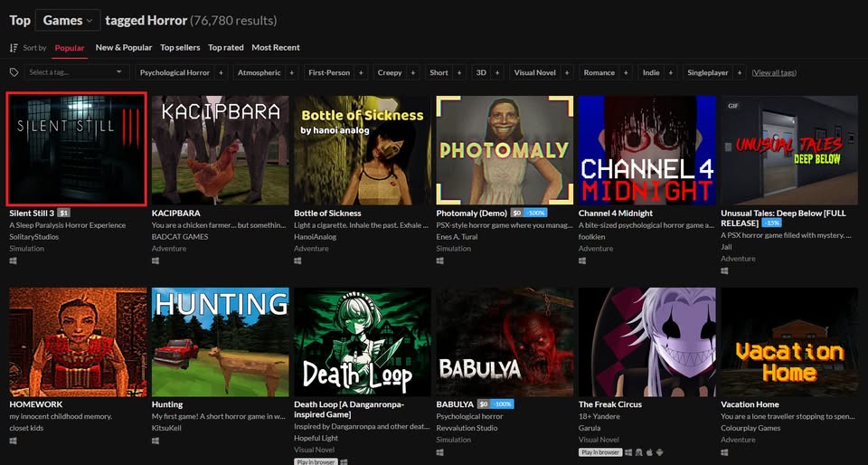Image resolution: width=868 pixels, height=465 pixels.
Task: Click Play in browser for The Freak Circus
Action: pyautogui.click(x=600, y=452)
